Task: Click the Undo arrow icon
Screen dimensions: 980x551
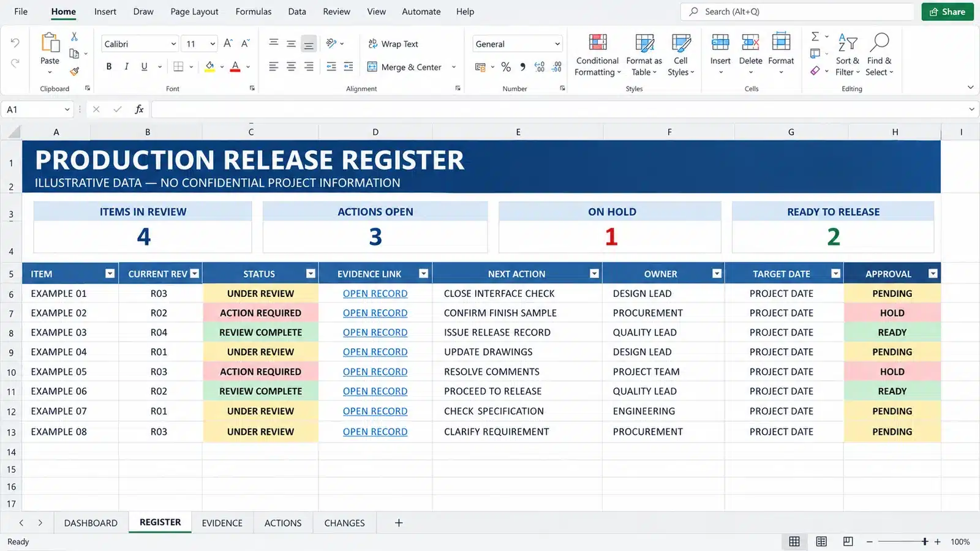Action: [x=15, y=42]
